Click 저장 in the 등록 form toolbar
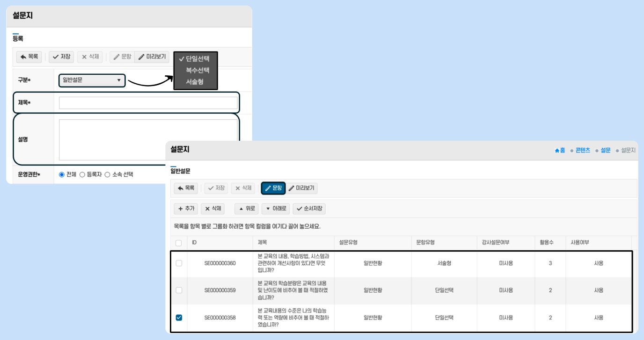Screen dimensions: 644x340 click(61, 57)
